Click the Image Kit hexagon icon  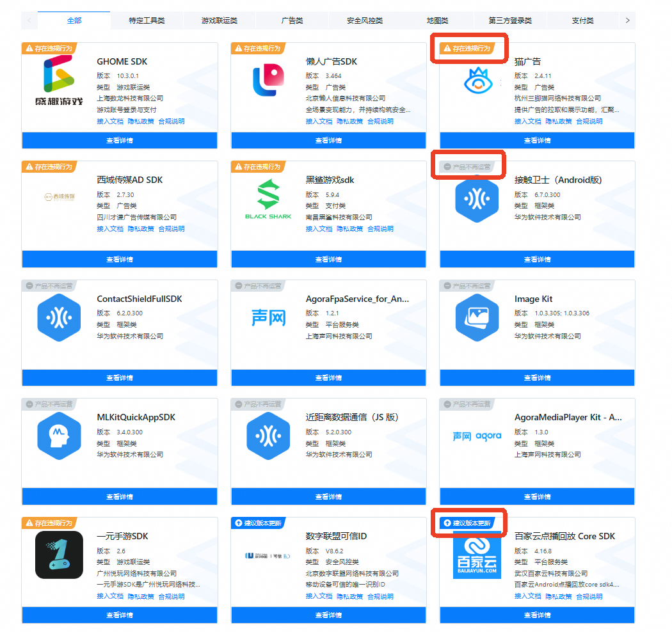(x=477, y=317)
